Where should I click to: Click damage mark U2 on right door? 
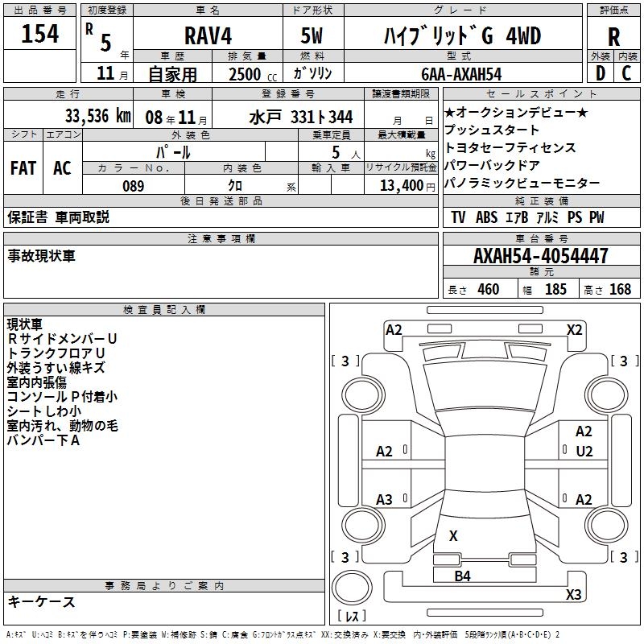coord(584,452)
